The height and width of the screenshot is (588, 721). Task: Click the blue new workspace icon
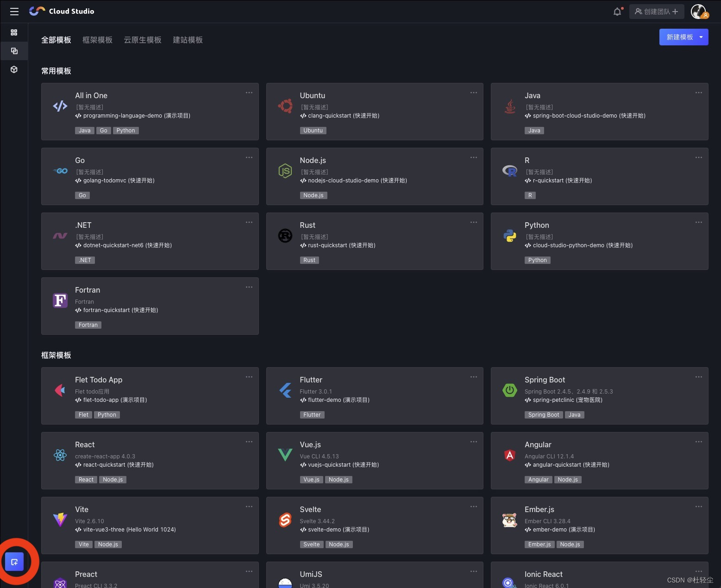click(14, 562)
